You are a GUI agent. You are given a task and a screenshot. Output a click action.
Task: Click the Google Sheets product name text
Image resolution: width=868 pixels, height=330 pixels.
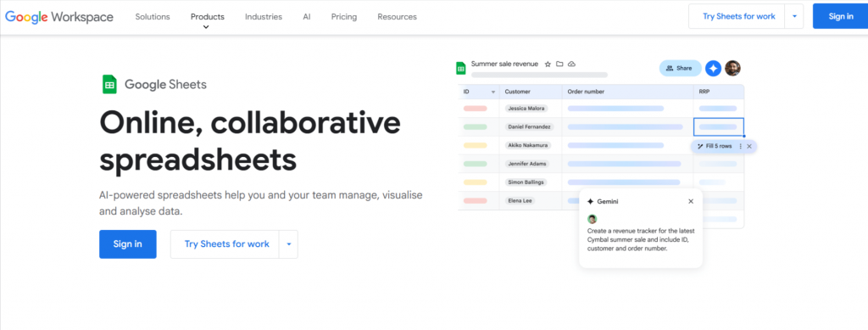click(x=165, y=85)
